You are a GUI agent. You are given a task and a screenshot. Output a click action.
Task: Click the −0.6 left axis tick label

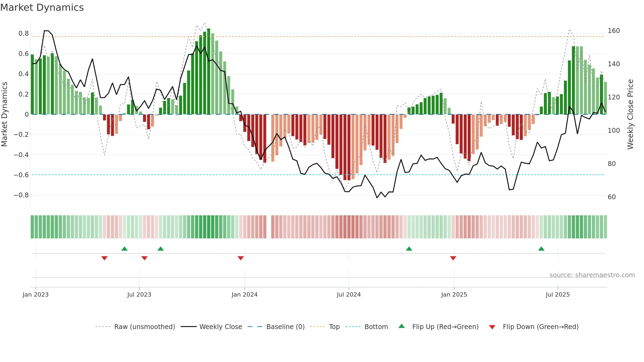[21, 175]
